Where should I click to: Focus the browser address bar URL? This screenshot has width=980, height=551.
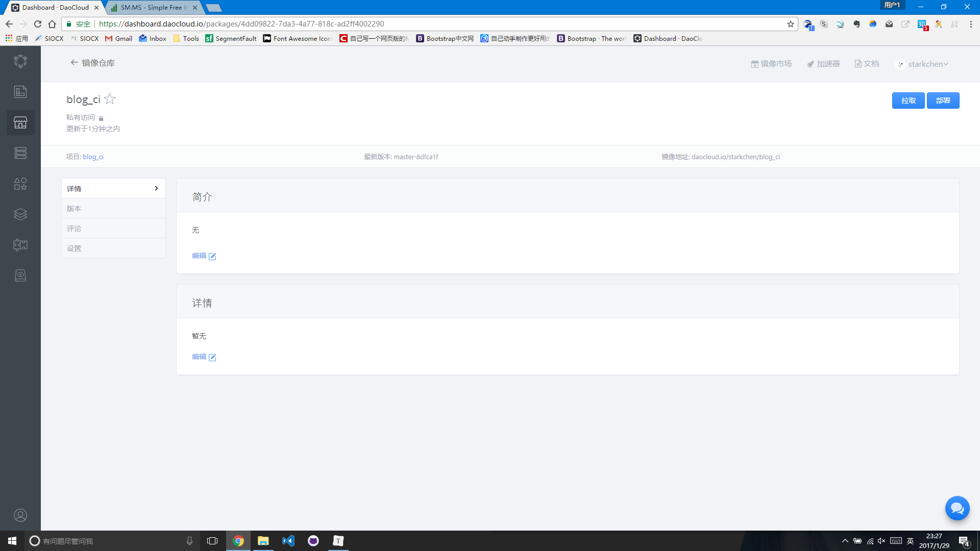click(241, 24)
